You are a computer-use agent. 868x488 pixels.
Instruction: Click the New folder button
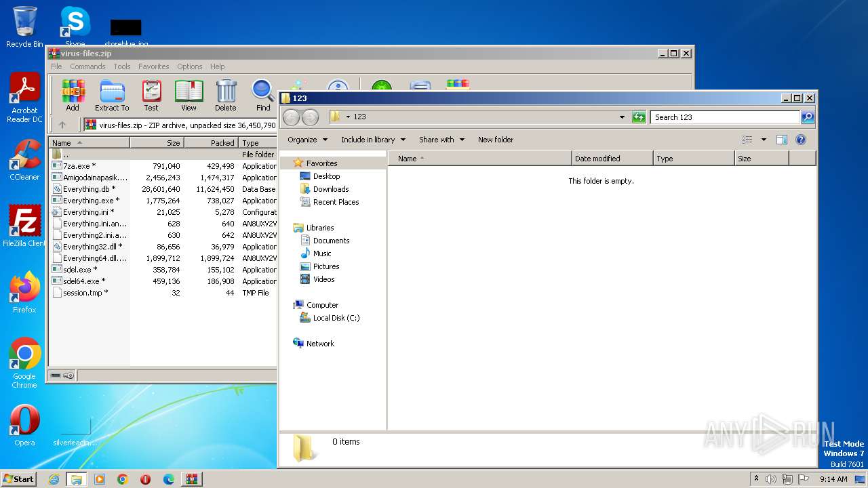[496, 140]
